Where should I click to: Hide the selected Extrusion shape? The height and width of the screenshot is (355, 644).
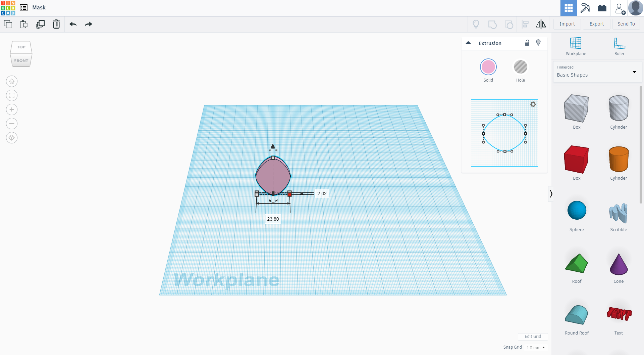[538, 43]
